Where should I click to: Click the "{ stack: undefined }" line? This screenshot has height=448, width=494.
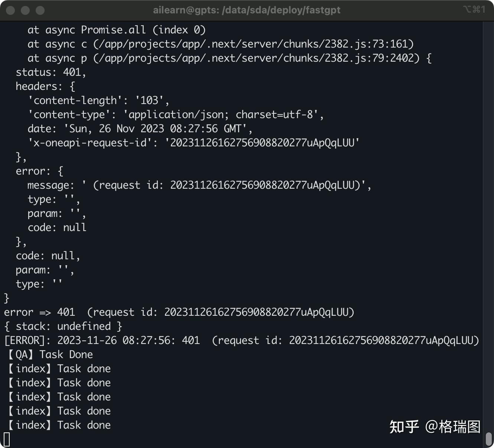(x=63, y=326)
